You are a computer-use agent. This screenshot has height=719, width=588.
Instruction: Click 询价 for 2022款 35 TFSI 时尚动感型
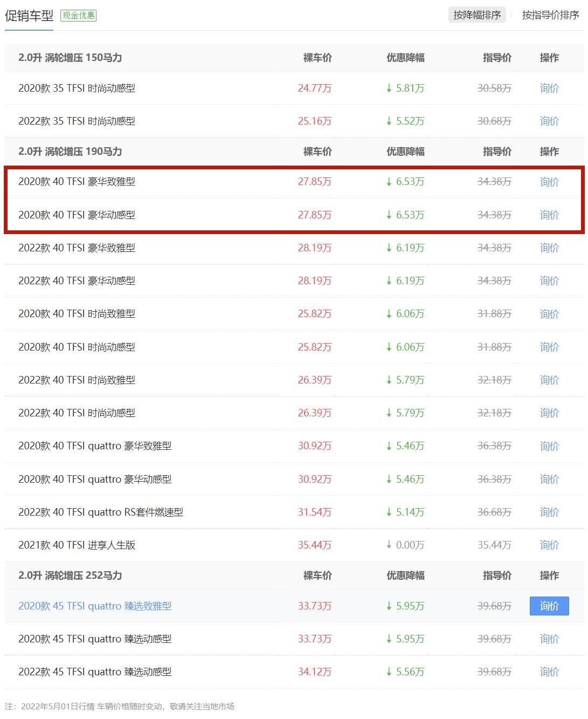coord(549,121)
